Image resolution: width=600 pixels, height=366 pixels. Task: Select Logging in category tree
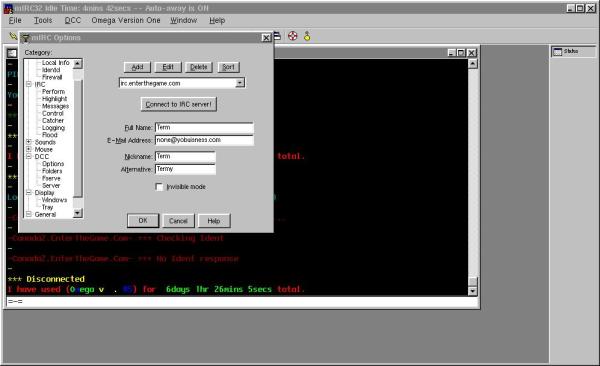pyautogui.click(x=53, y=127)
